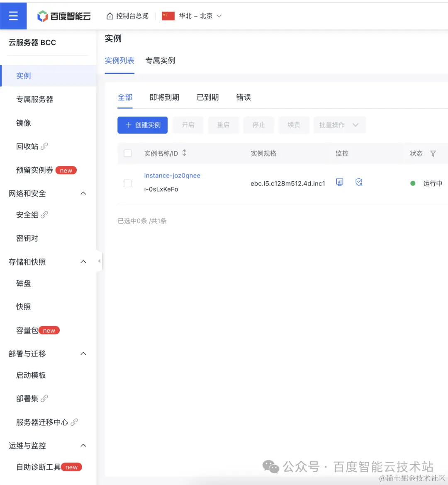Screen dimensions: 448x485
Task: Click the green running status indicator dot
Action: coord(414,183)
